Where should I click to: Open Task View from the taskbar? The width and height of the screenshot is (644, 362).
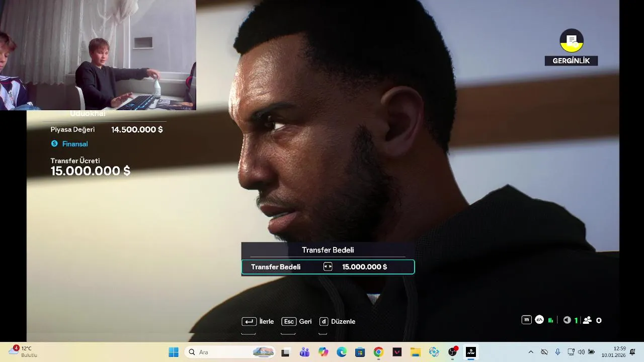click(x=285, y=352)
